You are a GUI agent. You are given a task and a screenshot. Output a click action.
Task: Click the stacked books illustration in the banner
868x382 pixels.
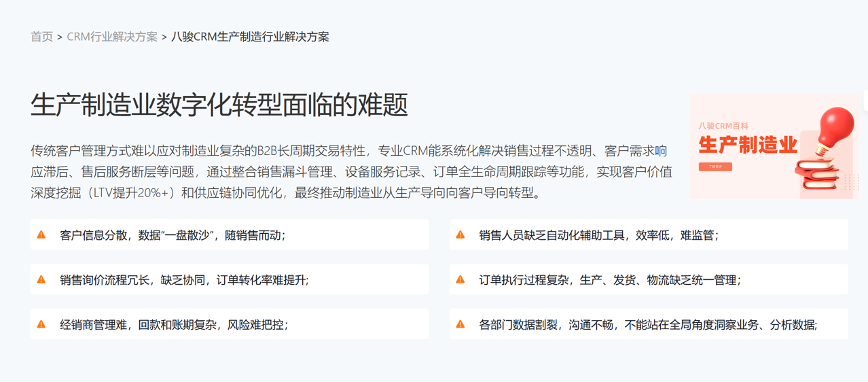pyautogui.click(x=818, y=174)
